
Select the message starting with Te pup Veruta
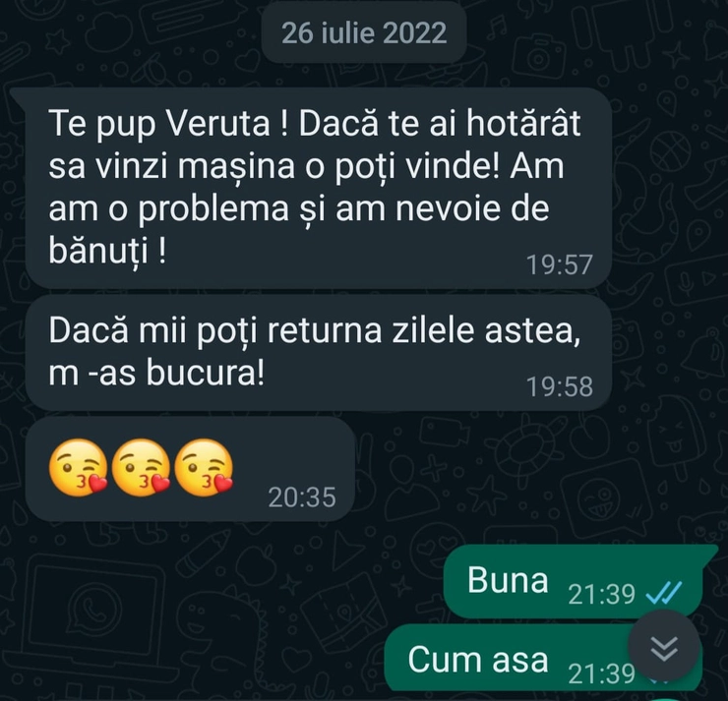(318, 188)
